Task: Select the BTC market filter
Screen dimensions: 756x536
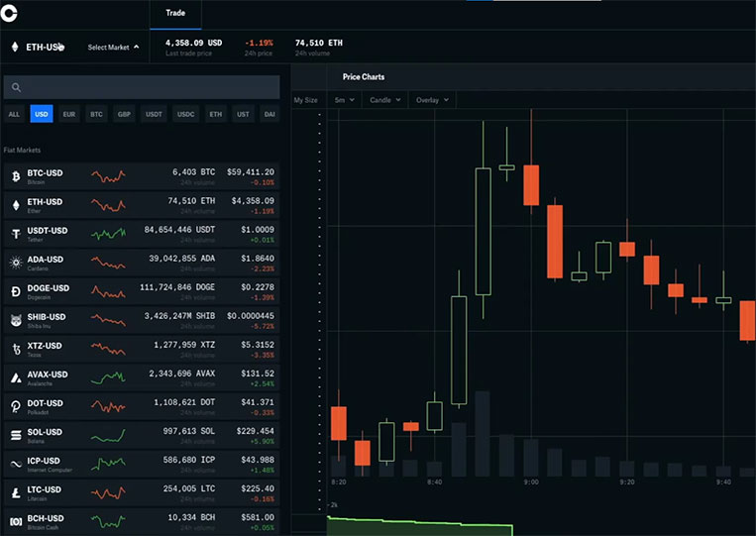Action: pos(96,114)
